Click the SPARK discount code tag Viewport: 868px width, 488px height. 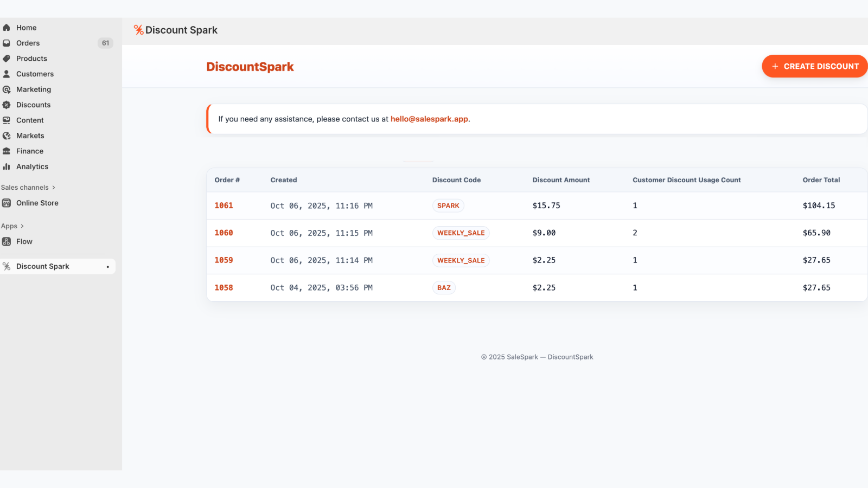tap(448, 206)
